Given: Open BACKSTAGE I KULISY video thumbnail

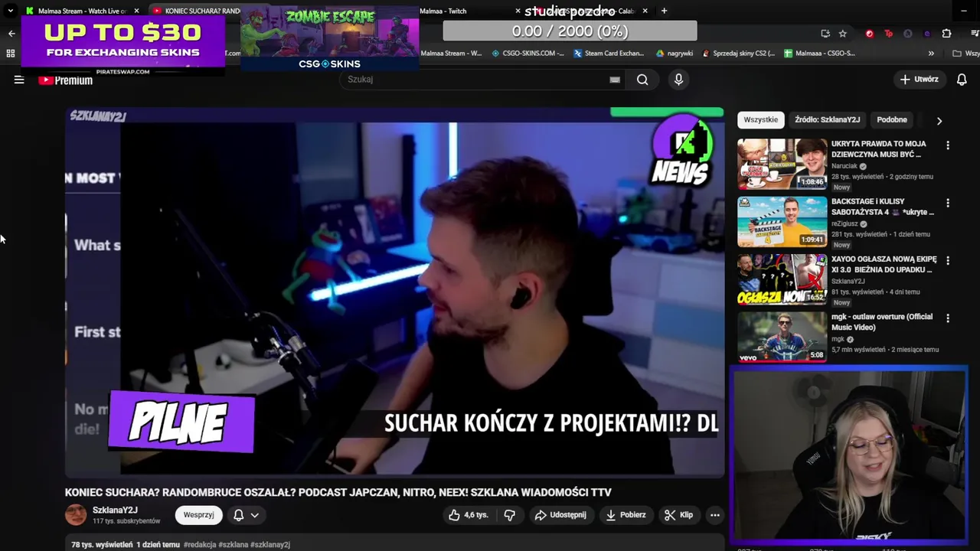Looking at the screenshot, I should [x=782, y=221].
